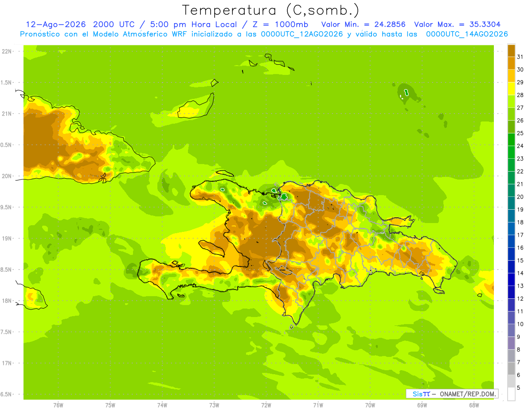532x411 pixels.
Task: Click the date '12-Ago-2026' in header
Action: point(56,24)
